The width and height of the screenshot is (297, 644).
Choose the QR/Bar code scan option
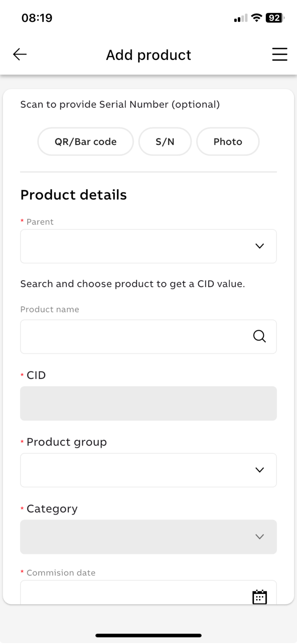85,141
